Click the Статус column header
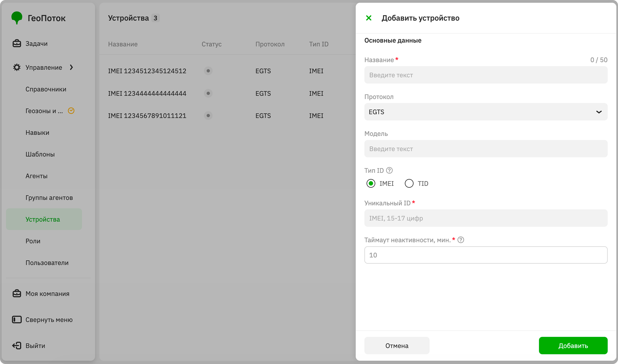618x364 pixels. click(x=211, y=44)
